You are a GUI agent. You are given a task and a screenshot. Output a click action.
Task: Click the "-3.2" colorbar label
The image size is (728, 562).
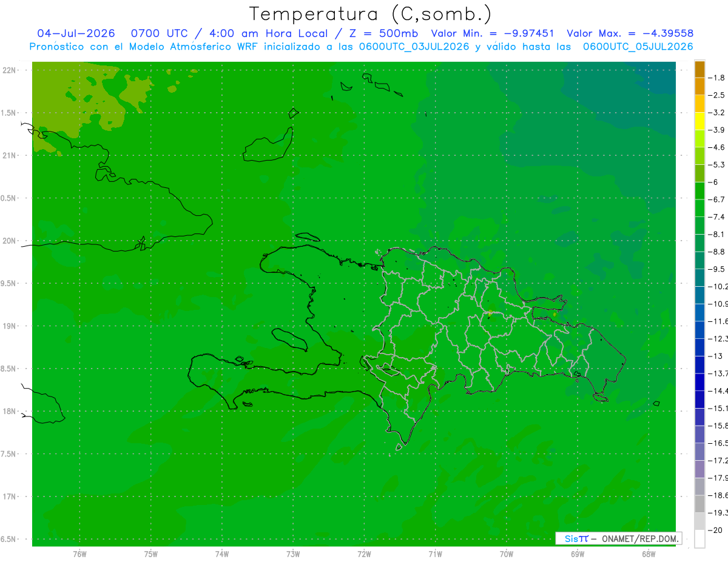tap(716, 113)
